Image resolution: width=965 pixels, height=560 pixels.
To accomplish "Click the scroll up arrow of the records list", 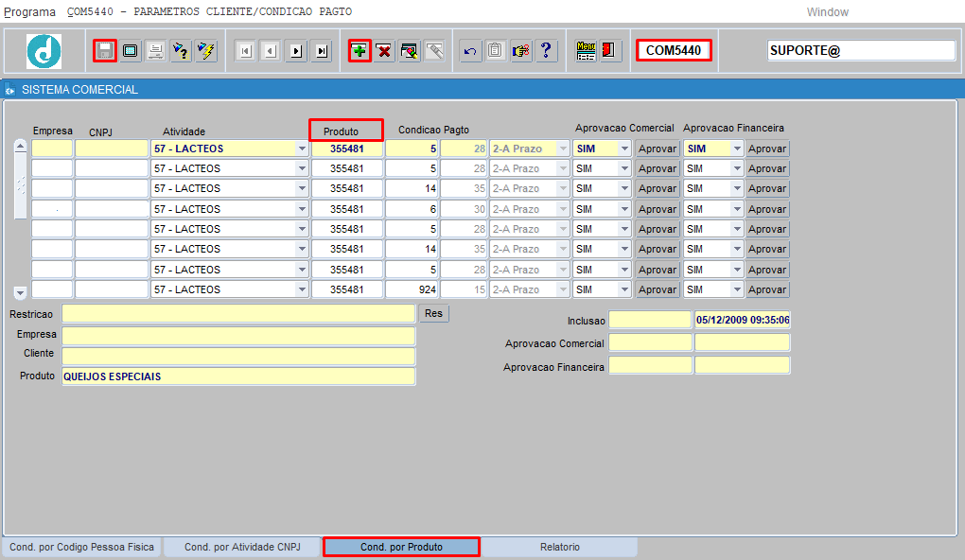I will point(20,147).
